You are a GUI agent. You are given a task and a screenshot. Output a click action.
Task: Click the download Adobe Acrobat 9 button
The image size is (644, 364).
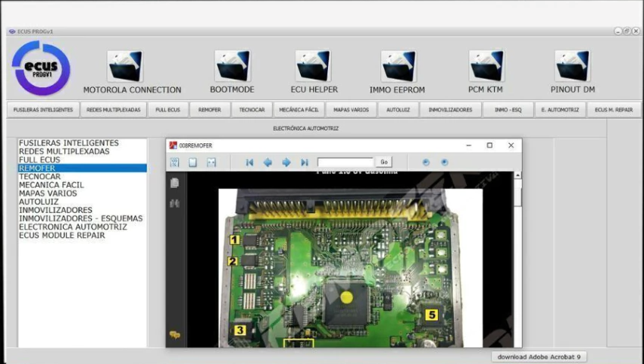pos(539,356)
